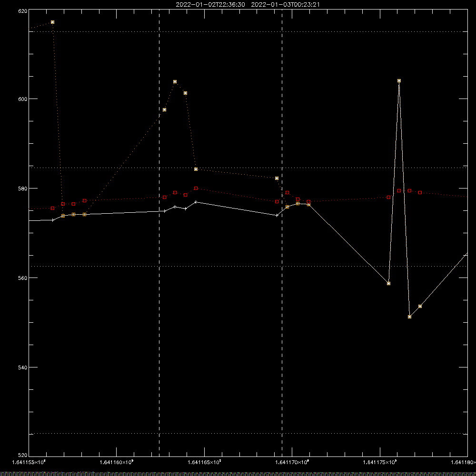
Task: Select the orange peak marker between the dashed lines
Action: pyautogui.click(x=175, y=82)
